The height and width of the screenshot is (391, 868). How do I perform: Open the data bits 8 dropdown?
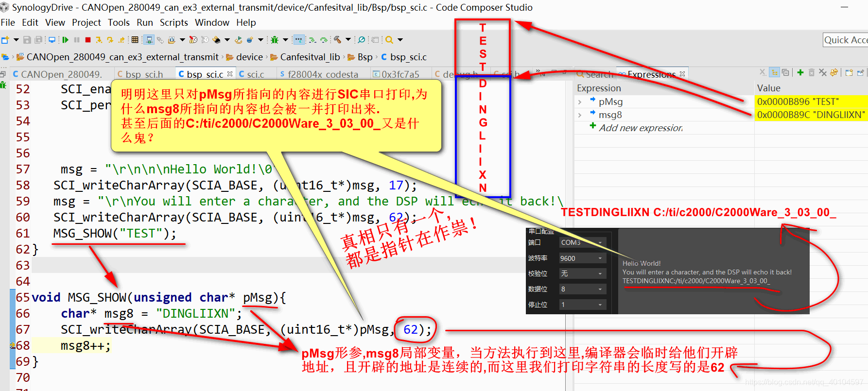[x=582, y=289]
